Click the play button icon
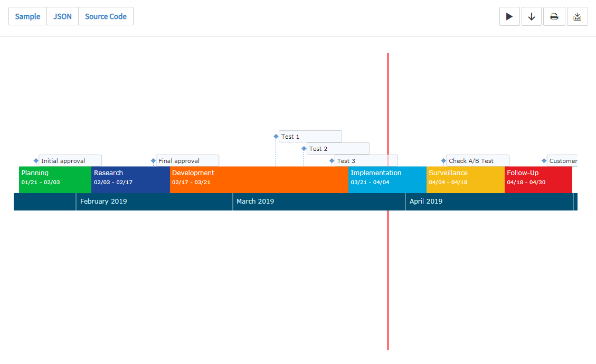The width and height of the screenshot is (596, 364). [x=509, y=16]
